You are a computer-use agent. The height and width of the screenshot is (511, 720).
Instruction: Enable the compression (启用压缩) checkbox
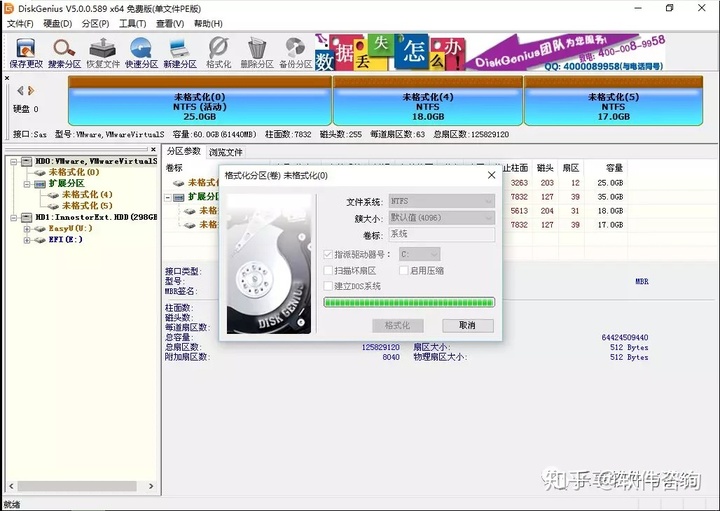coord(404,270)
